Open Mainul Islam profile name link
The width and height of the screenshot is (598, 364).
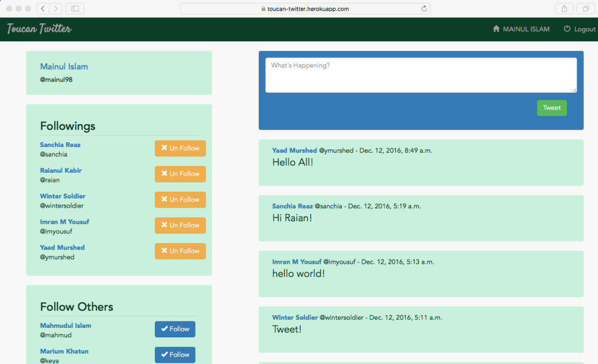click(x=64, y=66)
